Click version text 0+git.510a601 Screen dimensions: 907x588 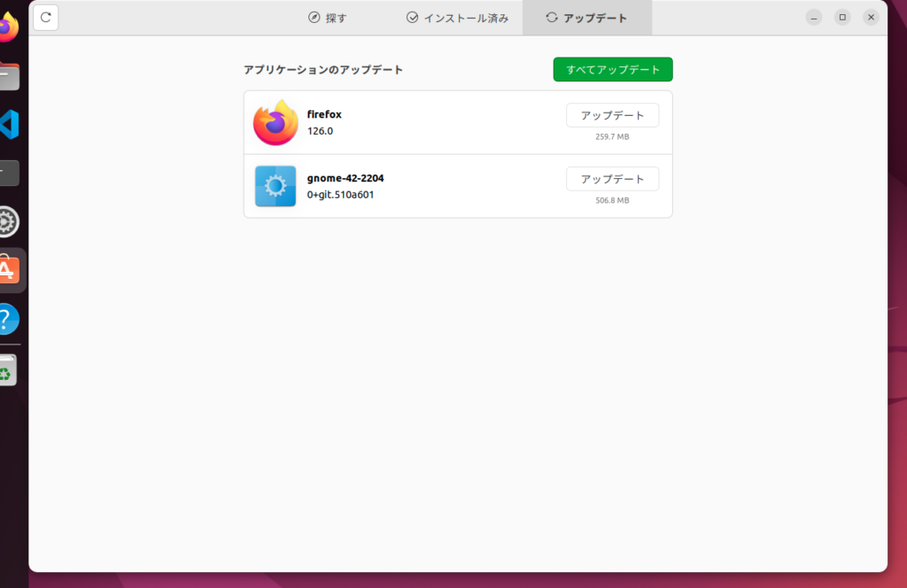click(340, 194)
